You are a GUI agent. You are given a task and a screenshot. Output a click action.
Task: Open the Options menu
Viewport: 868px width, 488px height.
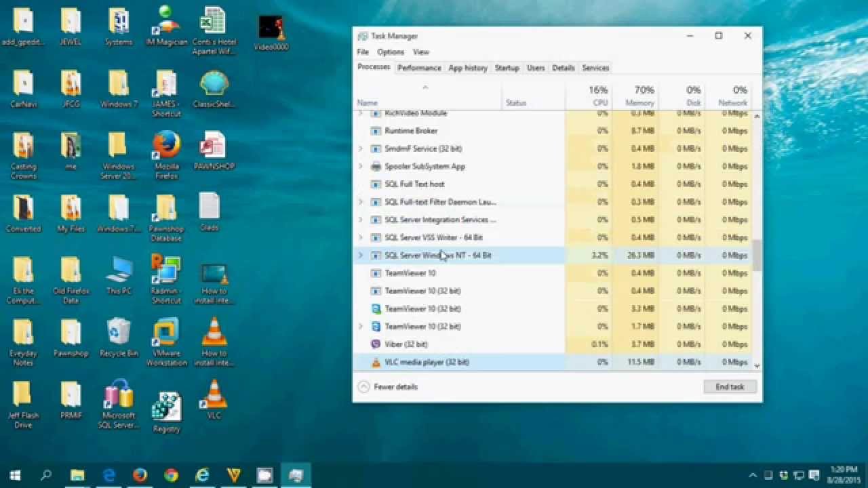(x=391, y=52)
